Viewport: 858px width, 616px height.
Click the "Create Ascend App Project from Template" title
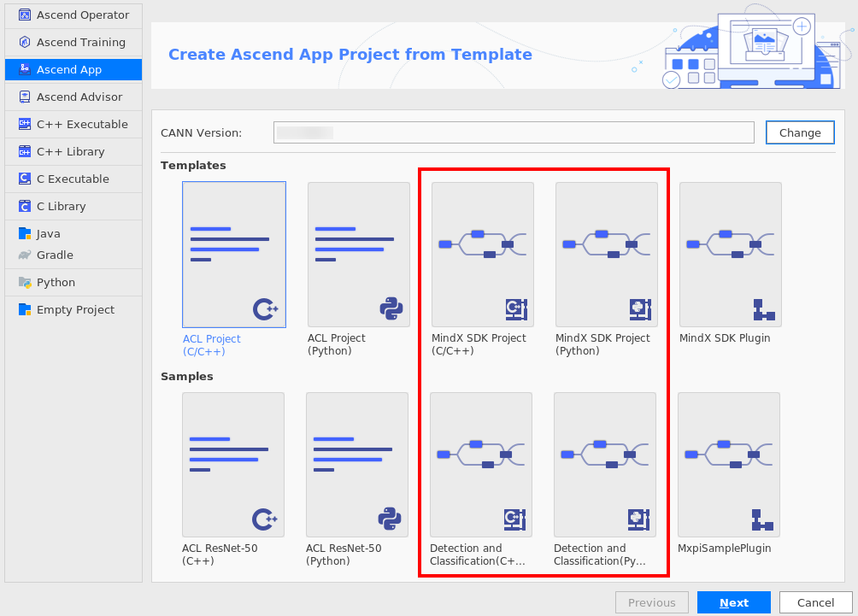350,54
